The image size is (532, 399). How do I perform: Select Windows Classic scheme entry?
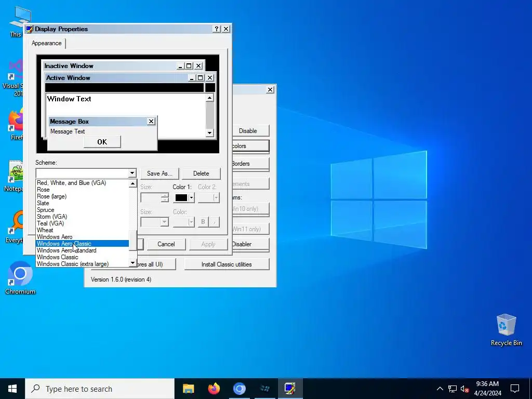coord(82,257)
